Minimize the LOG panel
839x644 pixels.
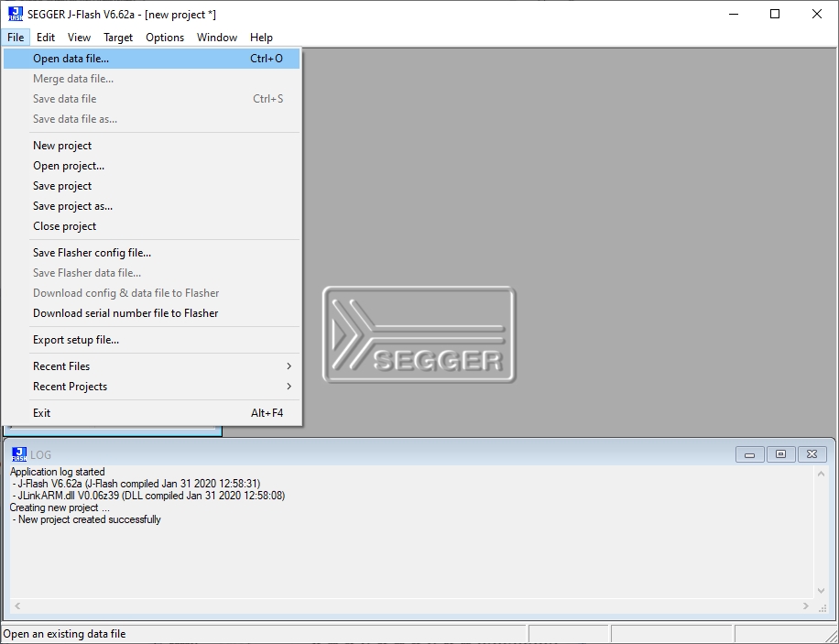point(749,454)
